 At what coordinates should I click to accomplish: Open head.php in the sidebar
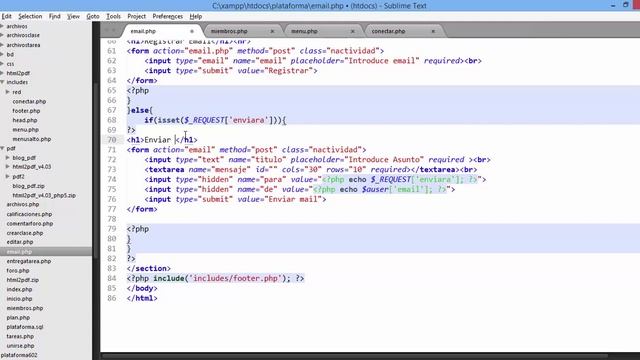click(24, 120)
